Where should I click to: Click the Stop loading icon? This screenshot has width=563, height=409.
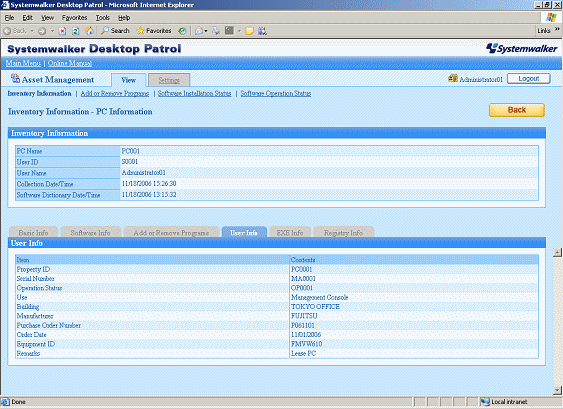click(x=62, y=31)
